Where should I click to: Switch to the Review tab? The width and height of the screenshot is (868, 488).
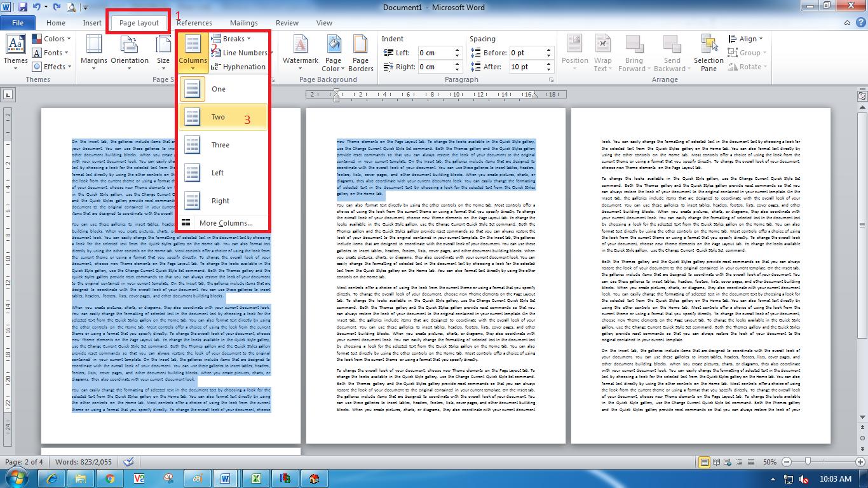[x=287, y=23]
